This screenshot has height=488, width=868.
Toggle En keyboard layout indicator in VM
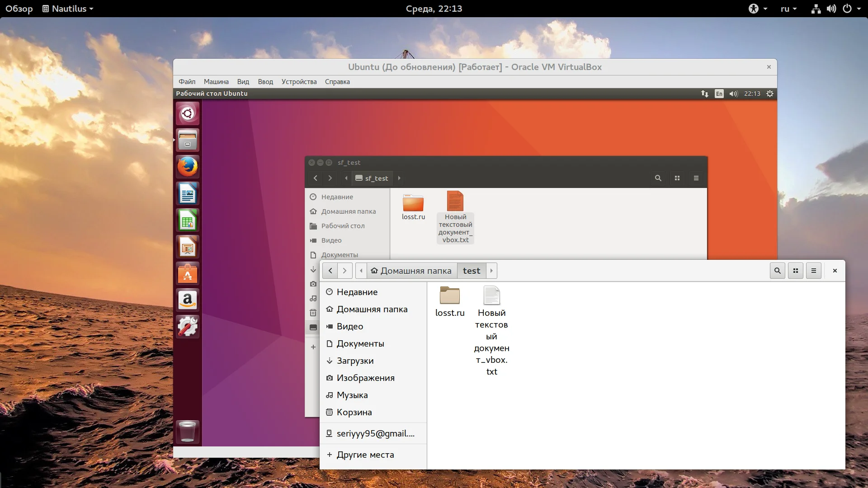coord(719,94)
